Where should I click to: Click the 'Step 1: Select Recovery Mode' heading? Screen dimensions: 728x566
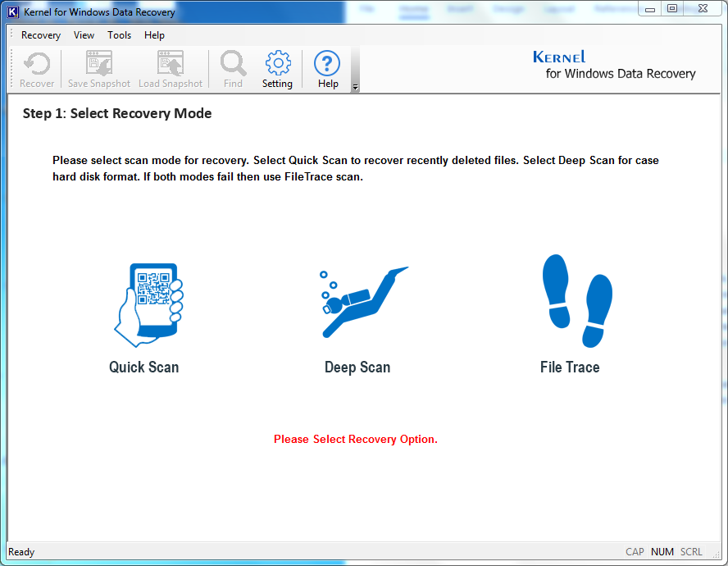[x=117, y=113]
